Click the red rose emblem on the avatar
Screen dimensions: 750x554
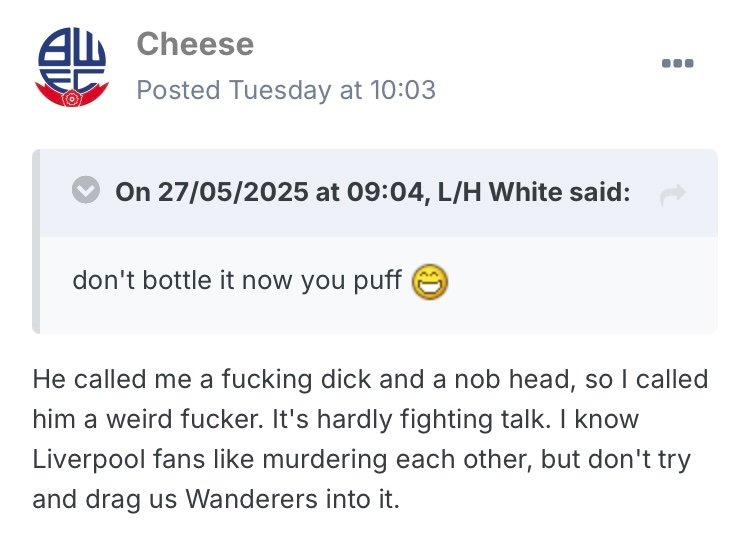70,100
